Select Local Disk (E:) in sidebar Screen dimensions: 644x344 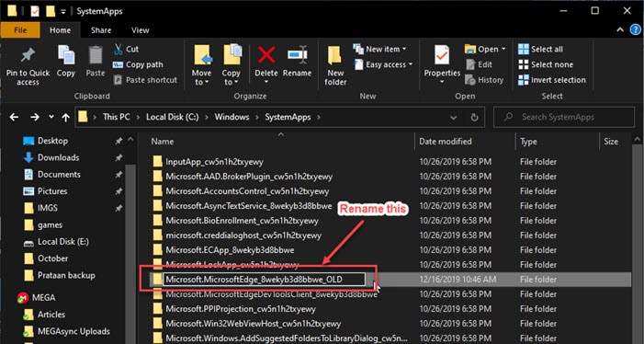(62, 242)
